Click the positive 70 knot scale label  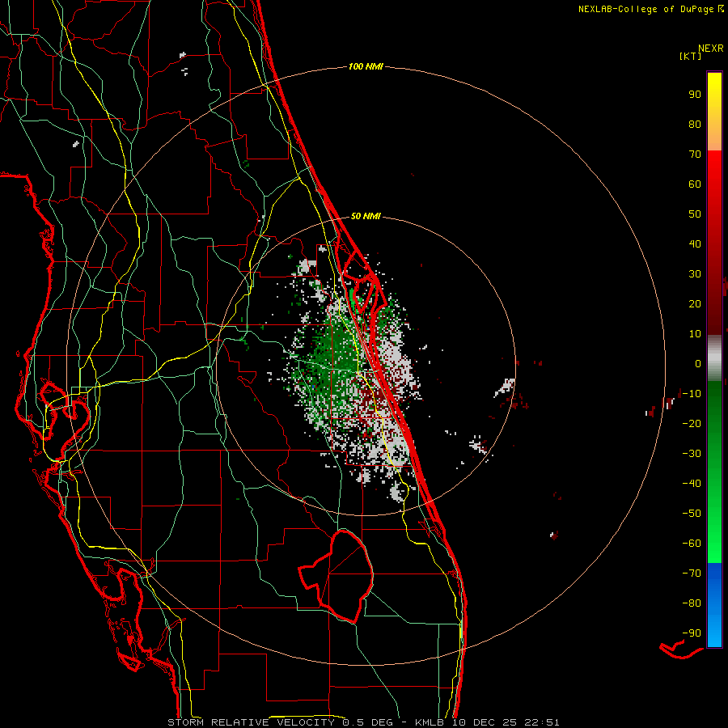point(695,154)
